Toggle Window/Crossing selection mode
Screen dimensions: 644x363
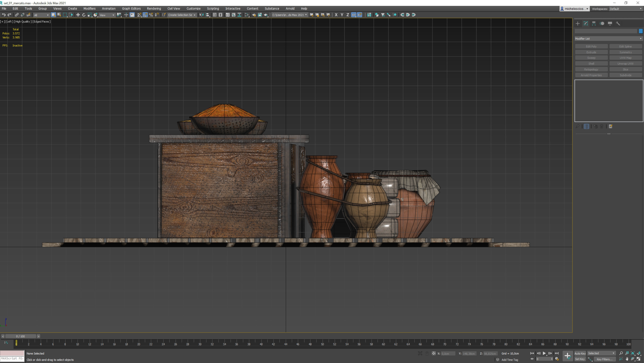(71, 15)
